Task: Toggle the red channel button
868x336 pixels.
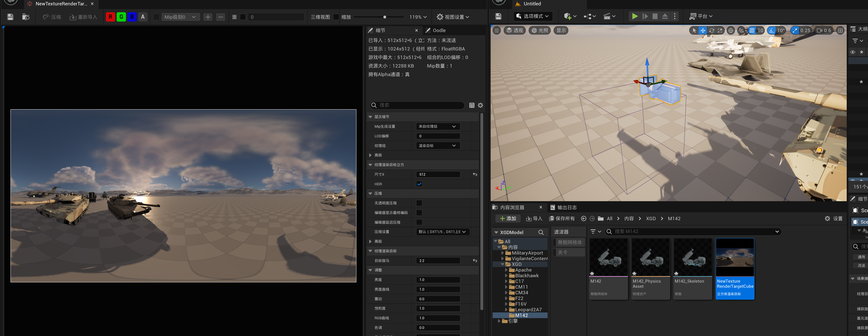Action: tap(110, 17)
